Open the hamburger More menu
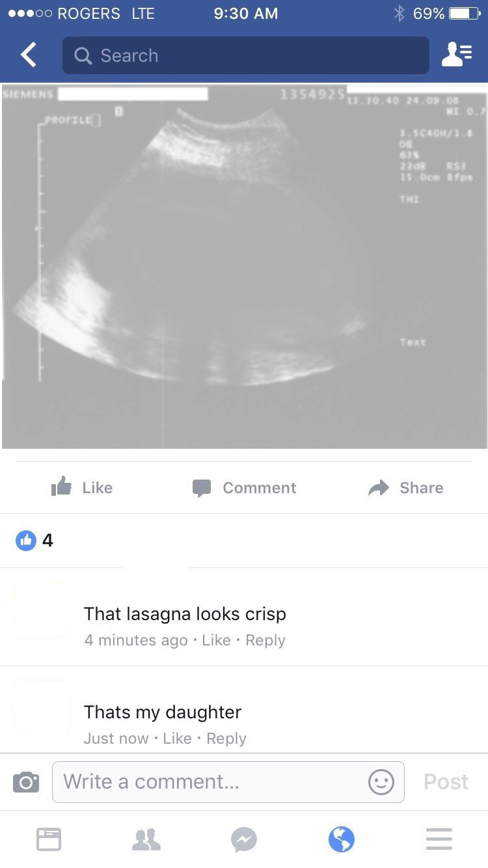The image size is (488, 868). [x=439, y=839]
